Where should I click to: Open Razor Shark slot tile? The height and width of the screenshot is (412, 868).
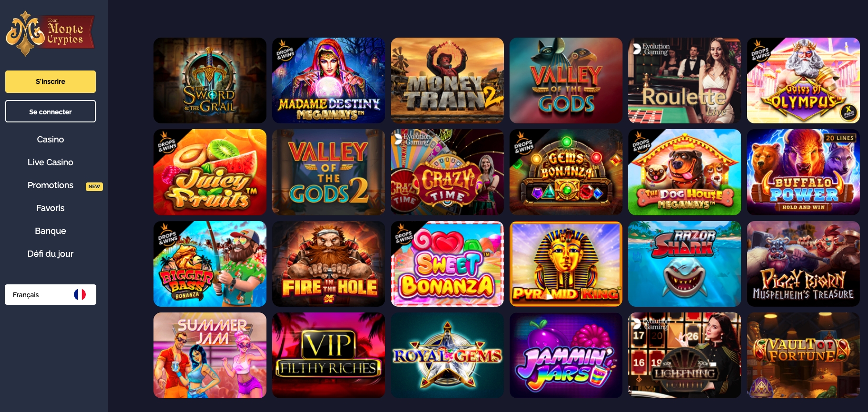[x=684, y=263]
